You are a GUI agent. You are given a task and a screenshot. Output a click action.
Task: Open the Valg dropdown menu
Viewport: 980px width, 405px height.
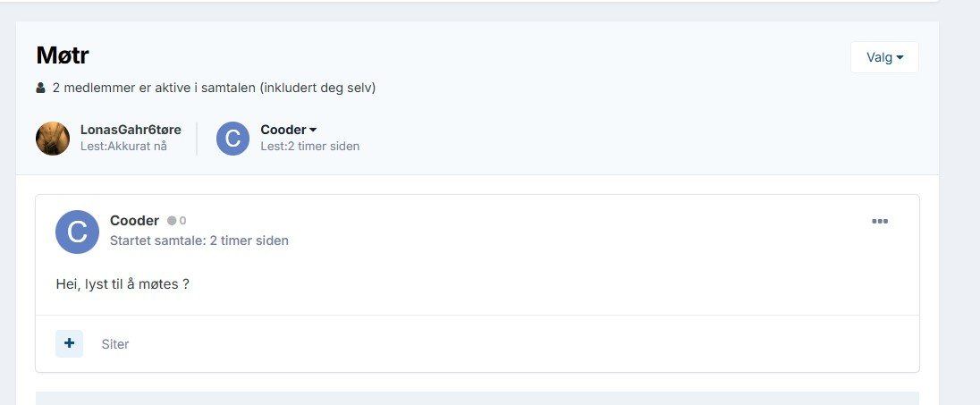(x=884, y=57)
